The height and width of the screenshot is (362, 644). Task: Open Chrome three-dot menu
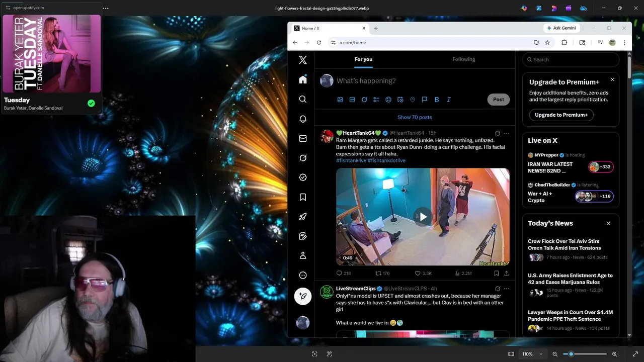point(624,43)
